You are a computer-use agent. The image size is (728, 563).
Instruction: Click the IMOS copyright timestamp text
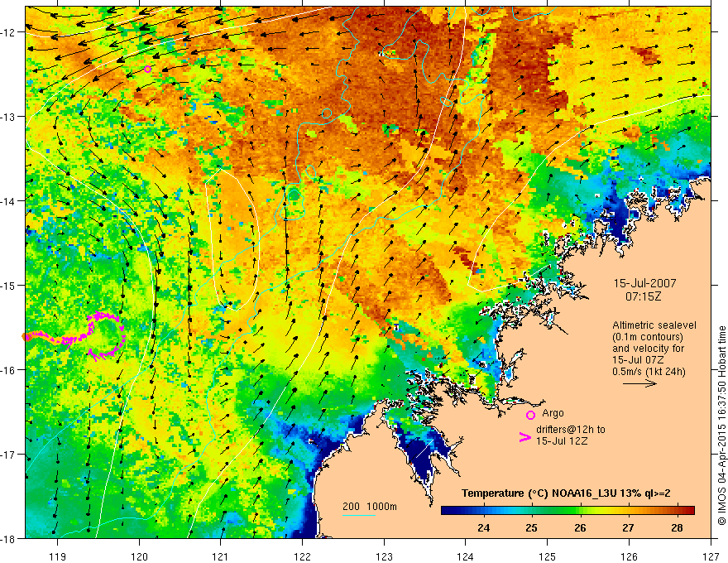(x=721, y=426)
